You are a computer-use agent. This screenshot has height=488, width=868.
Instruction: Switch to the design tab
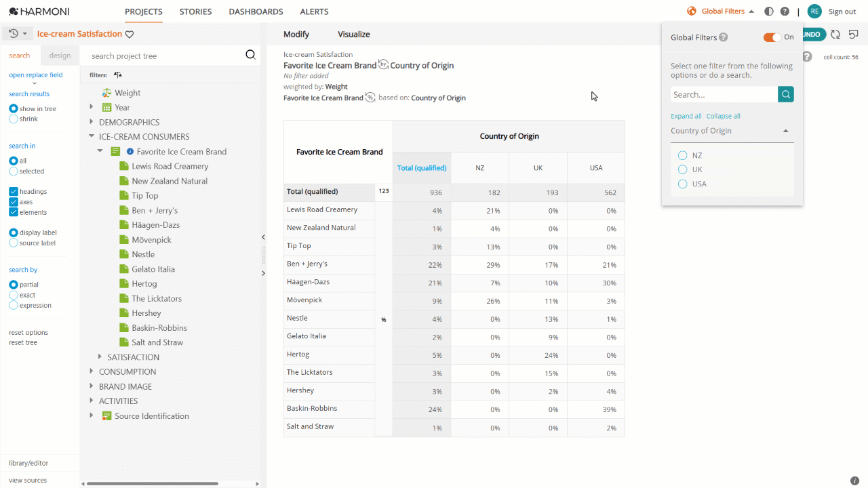coord(60,56)
